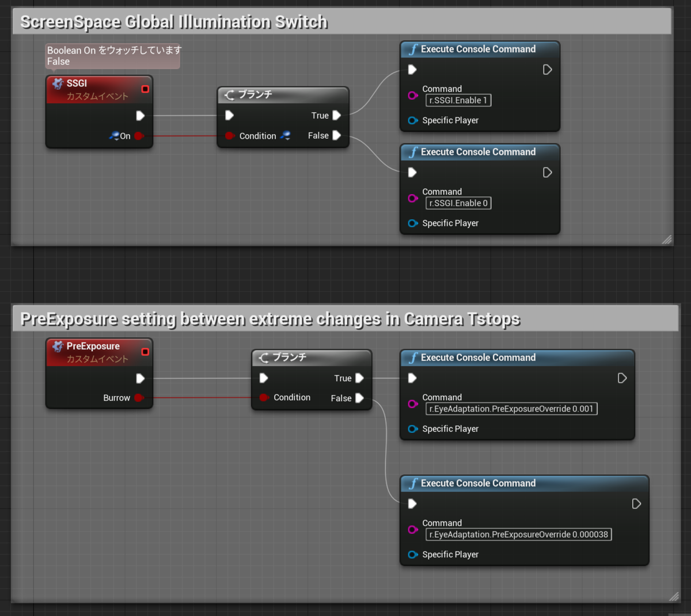This screenshot has height=616, width=691.
Task: Click resize handle of the ScreenSpace comment box
Action: pyautogui.click(x=667, y=239)
